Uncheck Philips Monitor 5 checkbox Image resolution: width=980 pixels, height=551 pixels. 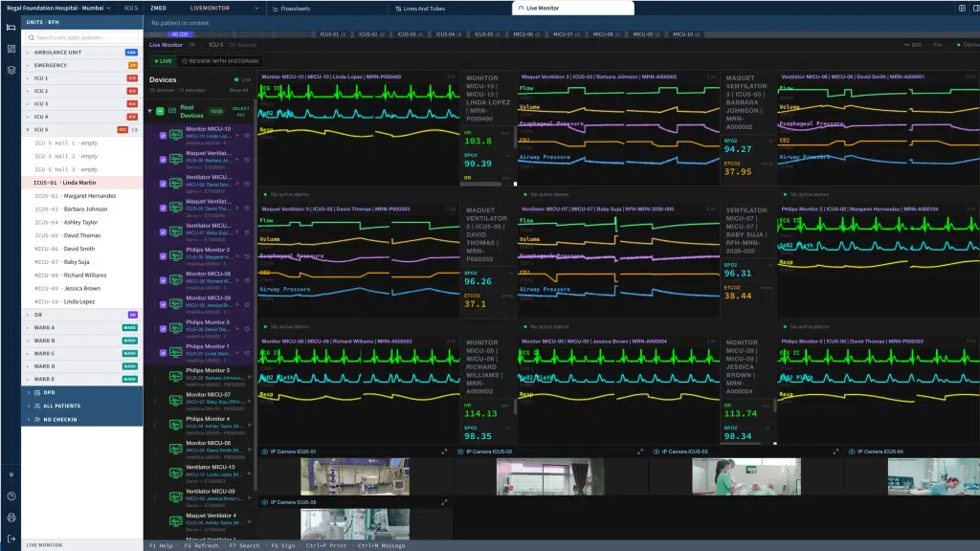(163, 329)
